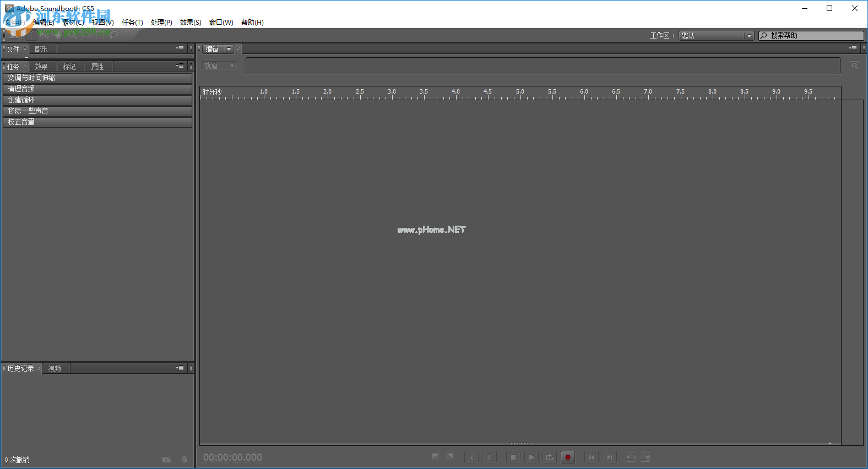This screenshot has height=469, width=868.
Task: Expand the 校正音量 task
Action: coord(97,122)
